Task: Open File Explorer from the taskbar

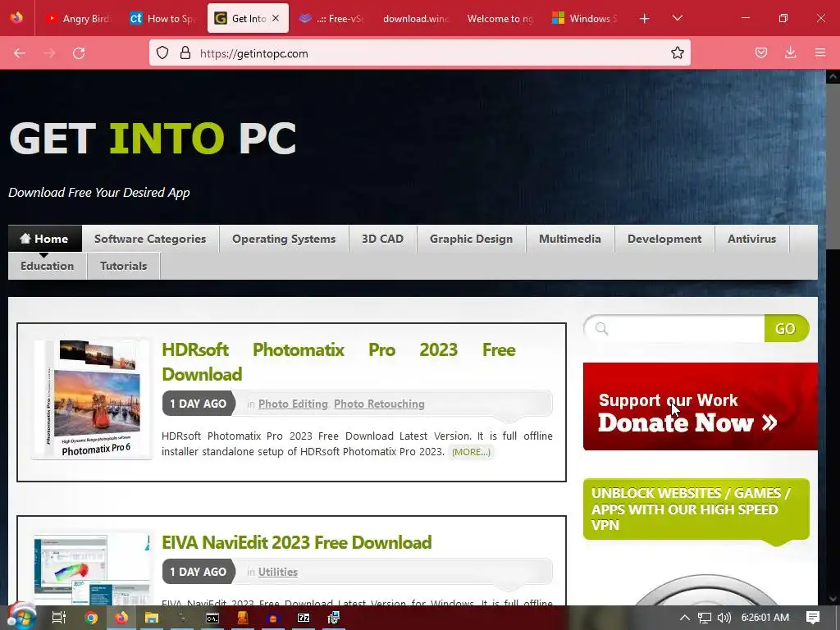Action: pos(152,618)
